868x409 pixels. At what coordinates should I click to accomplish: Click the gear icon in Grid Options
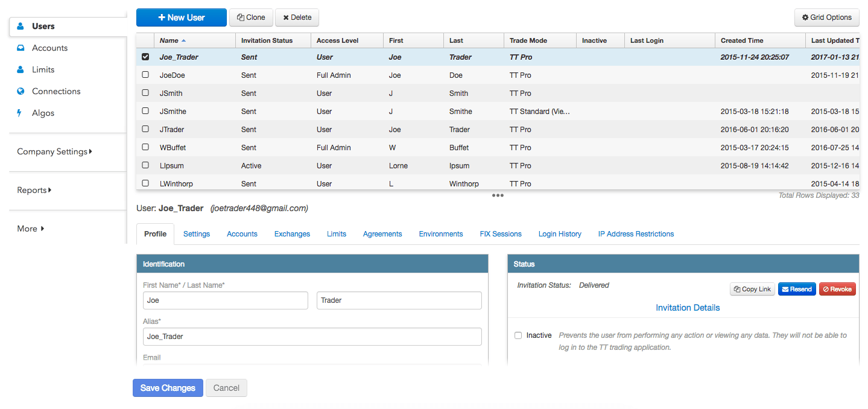(805, 17)
